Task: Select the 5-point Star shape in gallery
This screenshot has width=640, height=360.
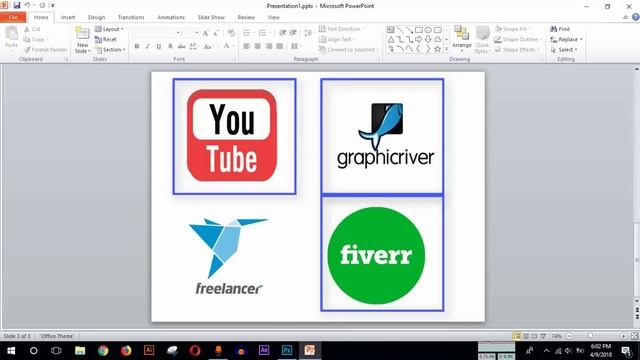Action: click(x=438, y=49)
